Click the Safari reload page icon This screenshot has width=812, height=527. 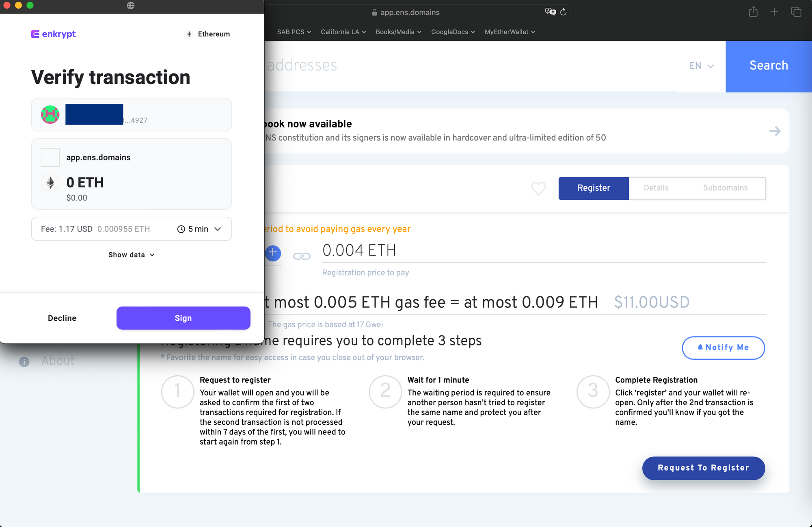(563, 12)
